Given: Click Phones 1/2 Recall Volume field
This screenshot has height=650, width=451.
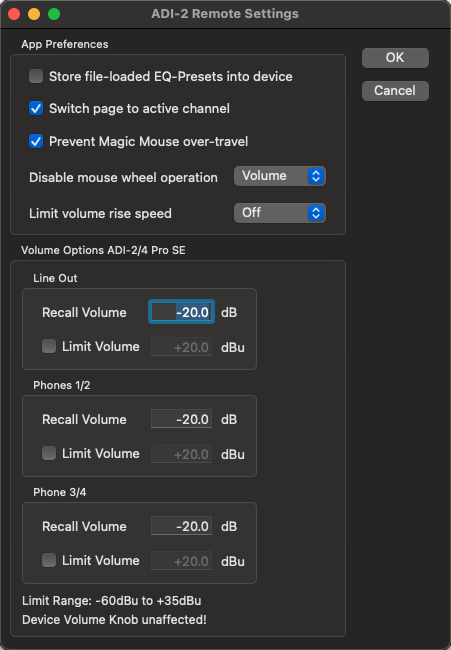Looking at the screenshot, I should tap(182, 419).
